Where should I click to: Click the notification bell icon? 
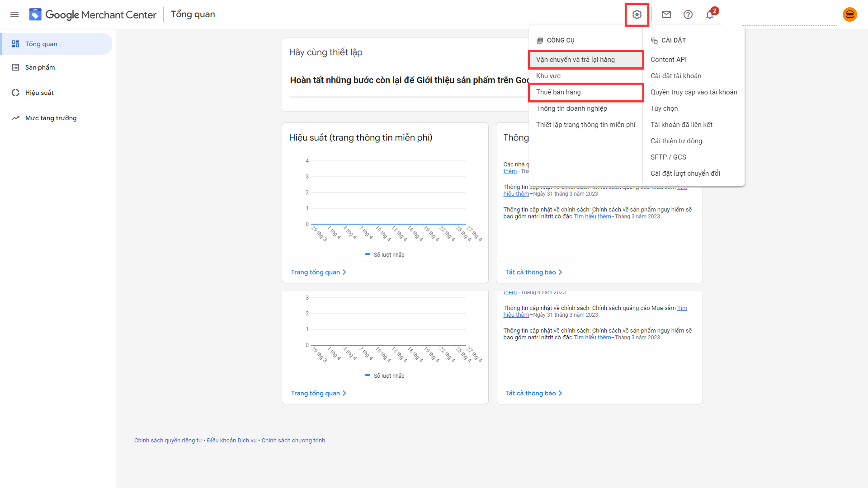click(710, 14)
